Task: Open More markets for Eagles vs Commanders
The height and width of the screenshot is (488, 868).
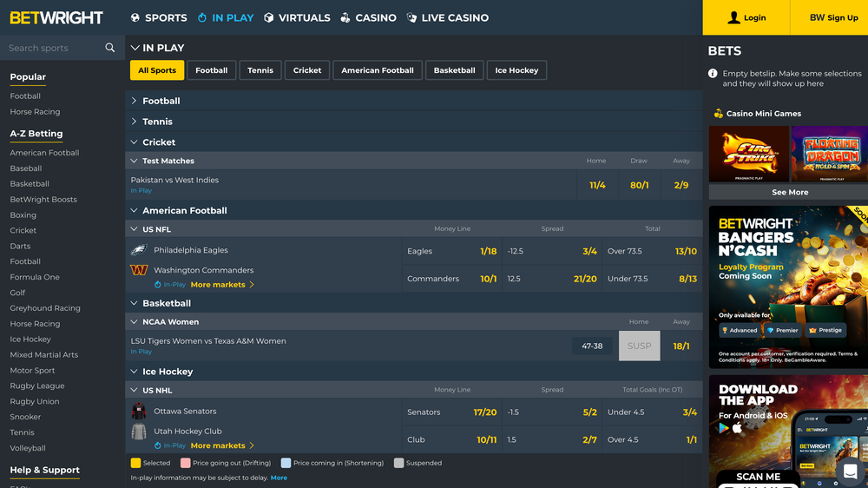Action: (222, 285)
